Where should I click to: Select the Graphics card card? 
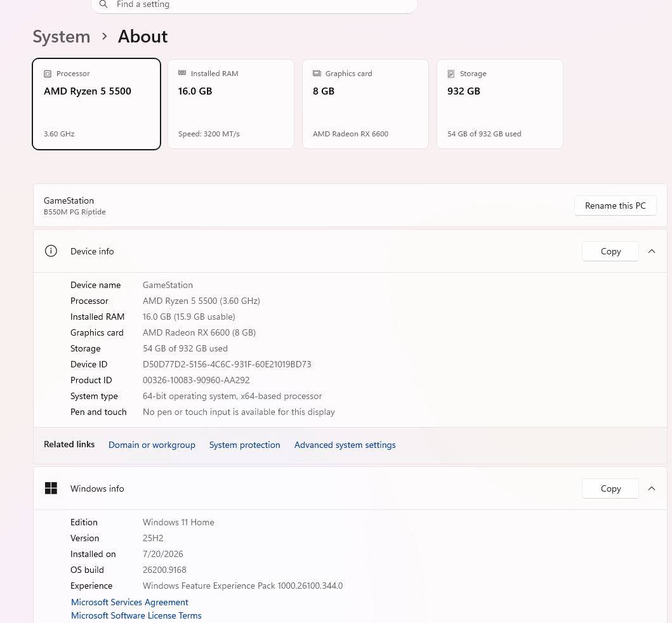pyautogui.click(x=366, y=104)
